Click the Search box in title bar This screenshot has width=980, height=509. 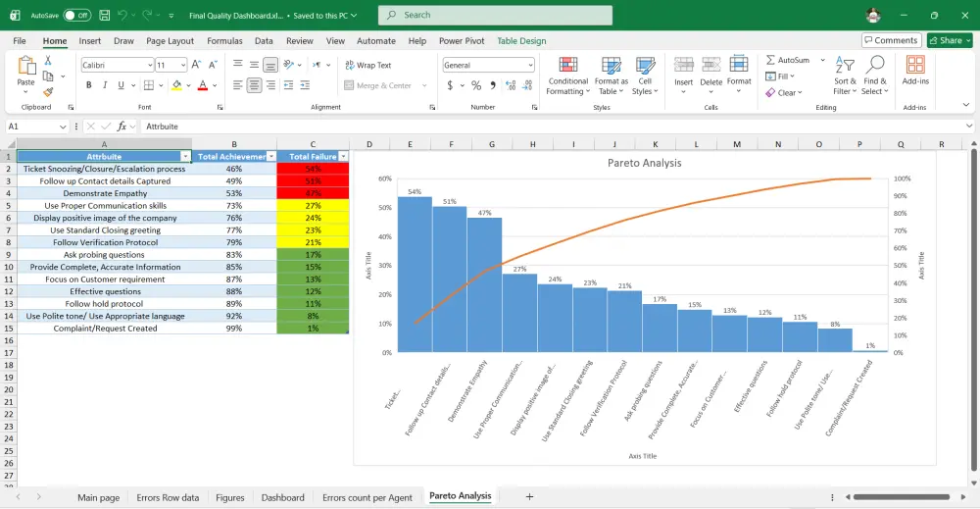(x=495, y=15)
